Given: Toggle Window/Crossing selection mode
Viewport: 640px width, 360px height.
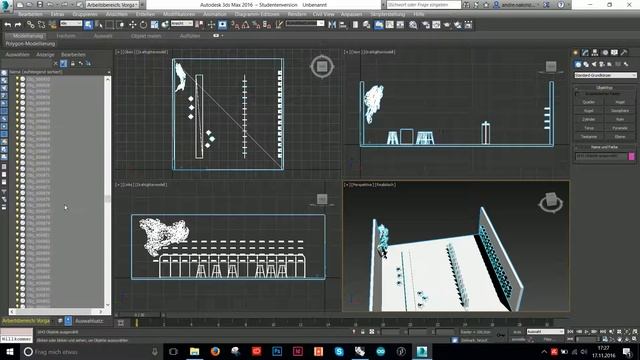Looking at the screenshot, I should click(120, 25).
